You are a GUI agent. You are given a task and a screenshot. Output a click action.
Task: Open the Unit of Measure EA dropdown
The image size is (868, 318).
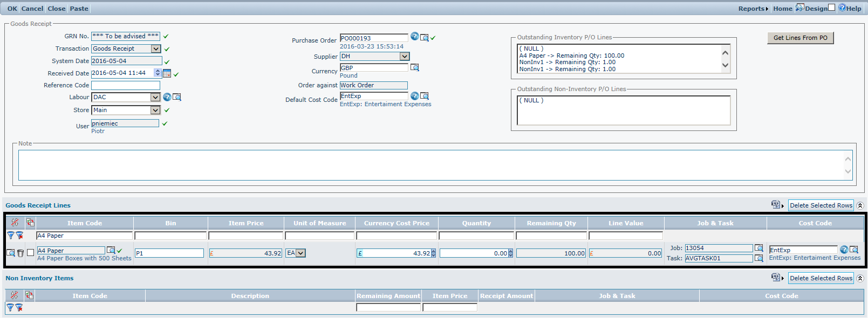click(x=300, y=253)
